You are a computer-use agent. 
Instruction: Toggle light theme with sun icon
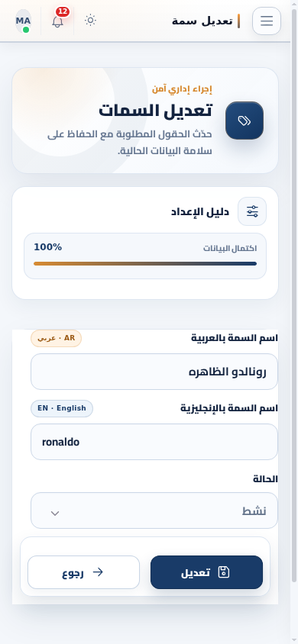coord(90,20)
